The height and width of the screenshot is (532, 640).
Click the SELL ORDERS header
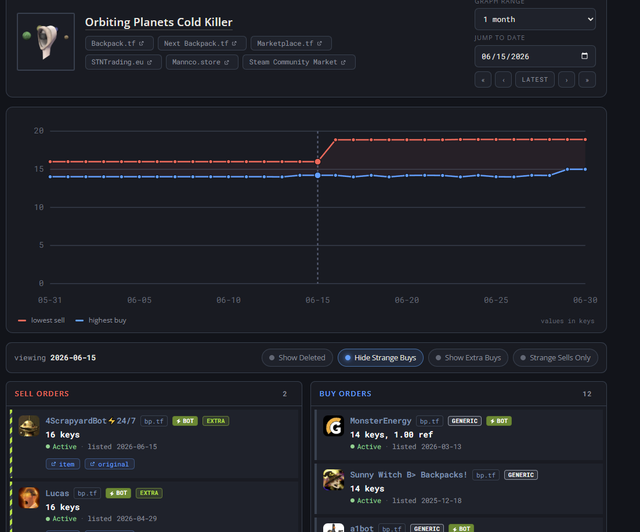42,394
